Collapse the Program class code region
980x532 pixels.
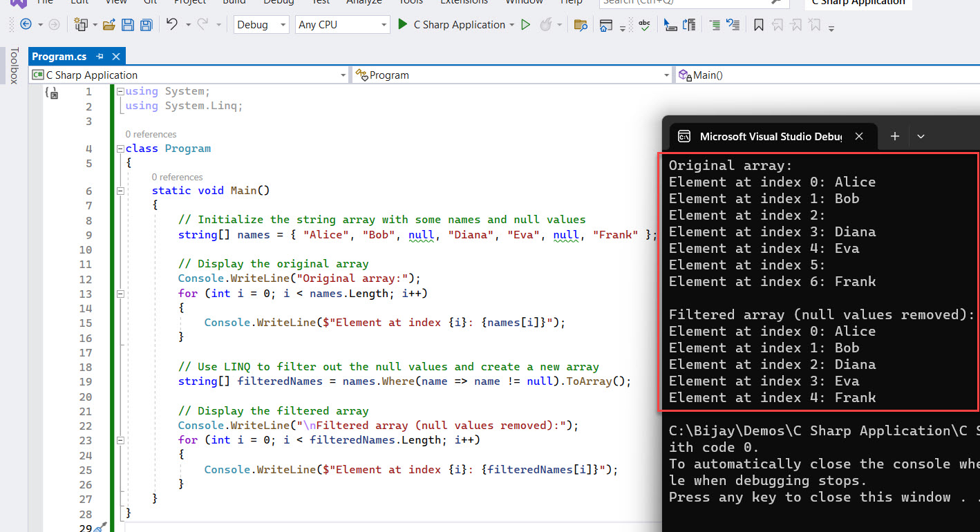click(120, 148)
